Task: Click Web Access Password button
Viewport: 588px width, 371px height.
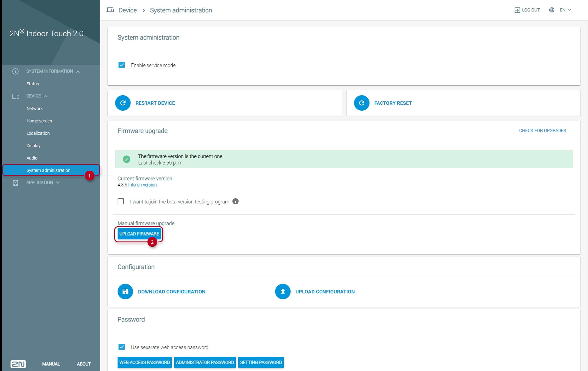Action: click(x=145, y=362)
